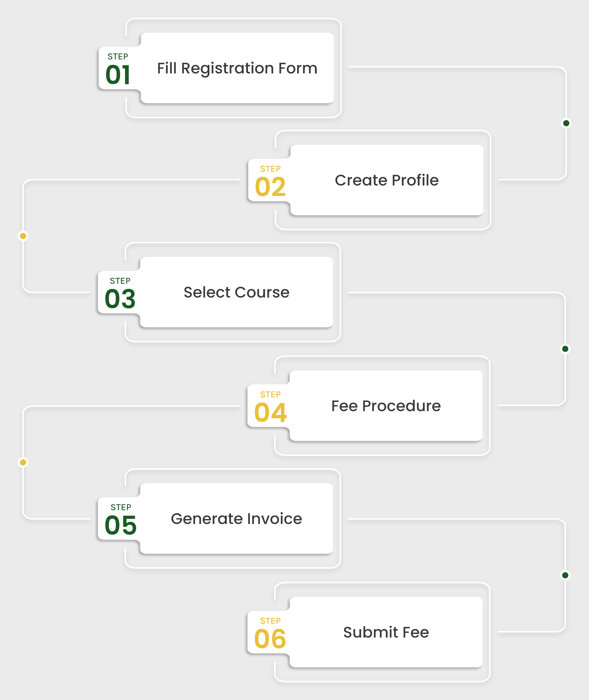Select the Create Profile card

387,180
